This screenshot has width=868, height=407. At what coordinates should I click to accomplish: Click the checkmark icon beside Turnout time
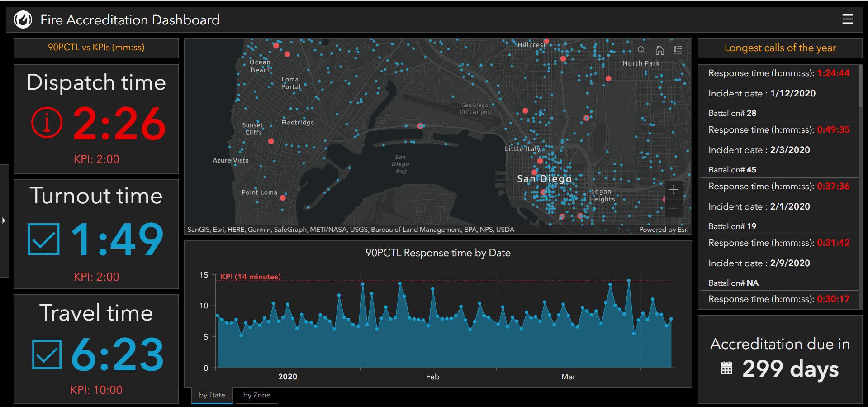43,239
